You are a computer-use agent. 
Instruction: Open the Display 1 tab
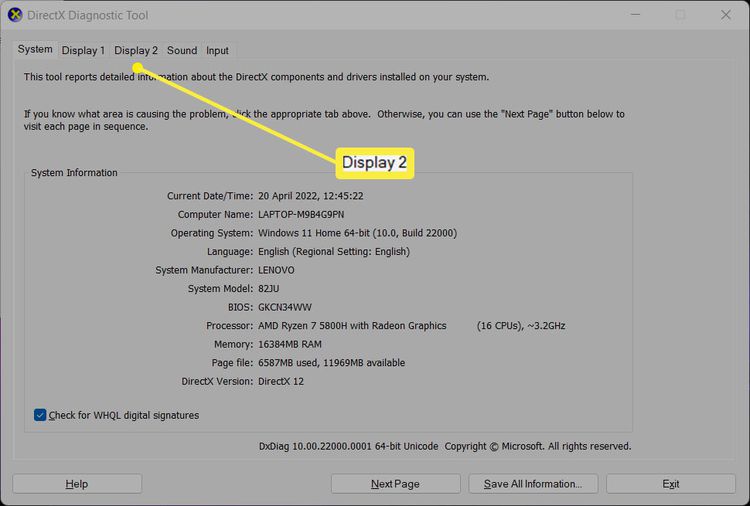[x=83, y=50]
